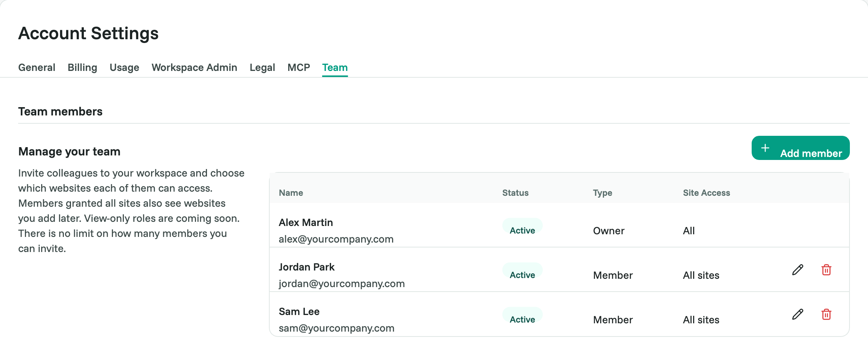Delete Jordan Park from the team

(826, 270)
